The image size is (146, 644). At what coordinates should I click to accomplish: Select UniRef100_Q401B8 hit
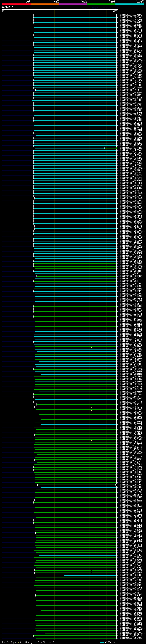pyautogui.click(x=131, y=77)
